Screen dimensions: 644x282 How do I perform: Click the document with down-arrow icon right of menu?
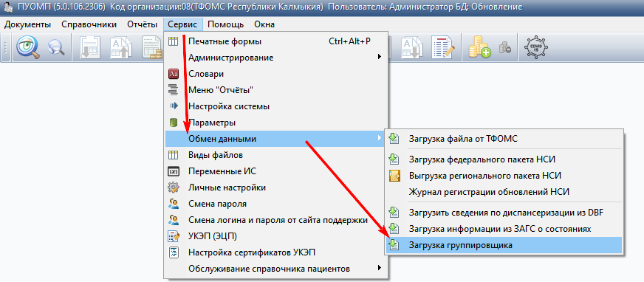coord(412,48)
